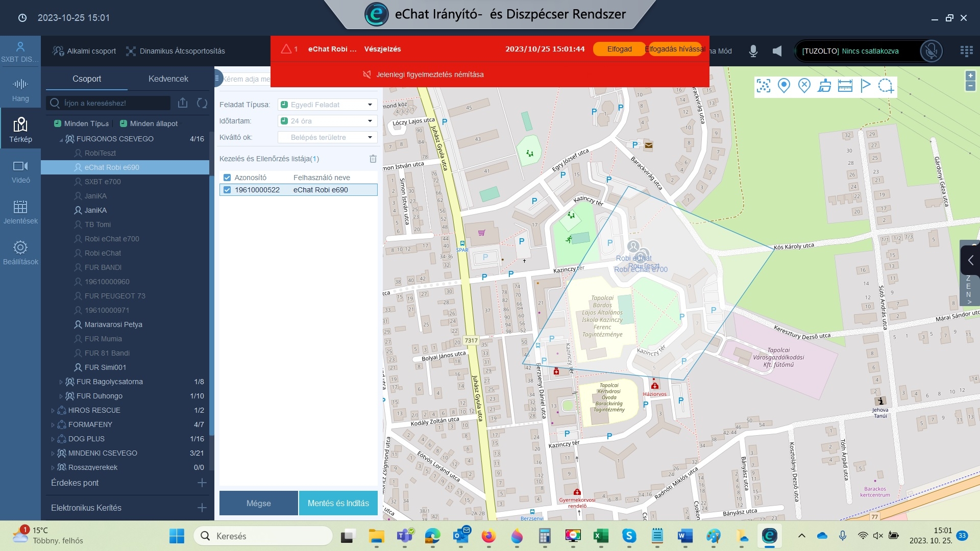The width and height of the screenshot is (980, 551).
Task: Click Elfogadás hívással button
Action: click(x=675, y=49)
